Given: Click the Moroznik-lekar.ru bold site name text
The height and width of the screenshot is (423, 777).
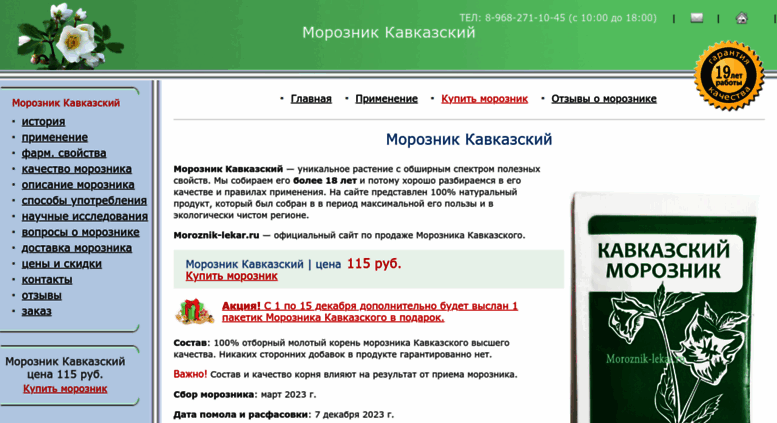Looking at the screenshot, I should 216,235.
